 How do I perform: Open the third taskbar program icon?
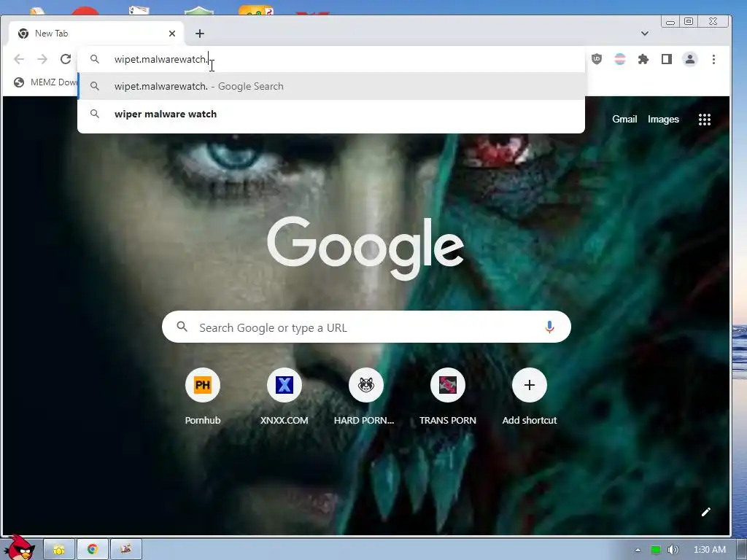[125, 550]
